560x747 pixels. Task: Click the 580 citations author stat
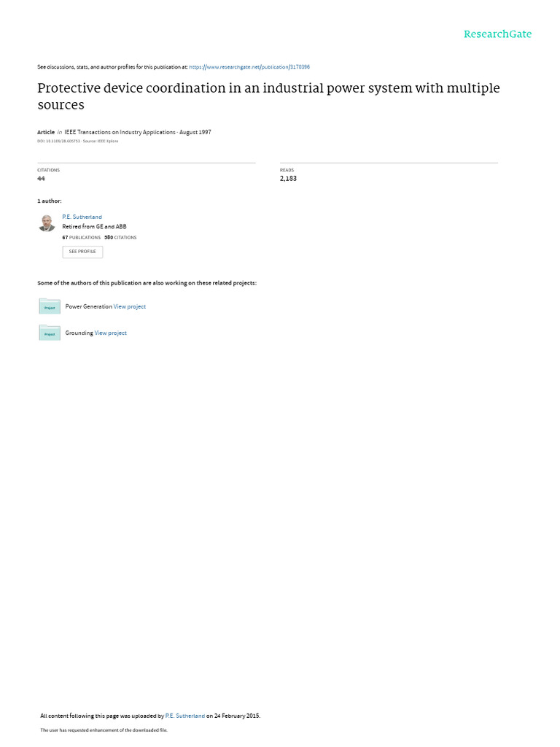[x=120, y=238]
